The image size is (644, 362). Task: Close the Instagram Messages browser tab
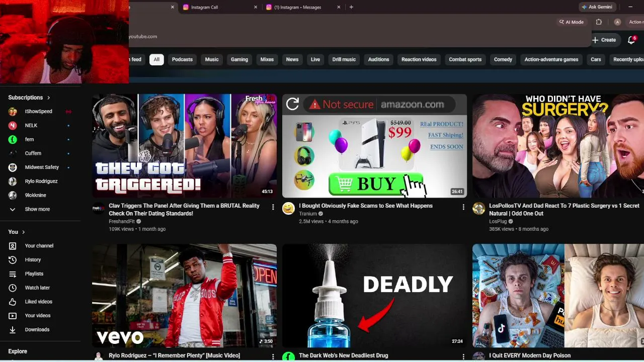tap(339, 7)
